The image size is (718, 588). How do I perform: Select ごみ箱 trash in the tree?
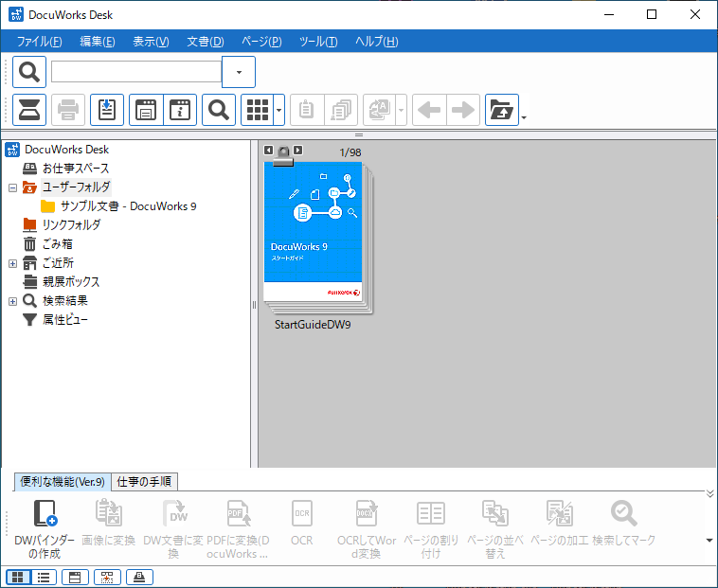pos(57,244)
